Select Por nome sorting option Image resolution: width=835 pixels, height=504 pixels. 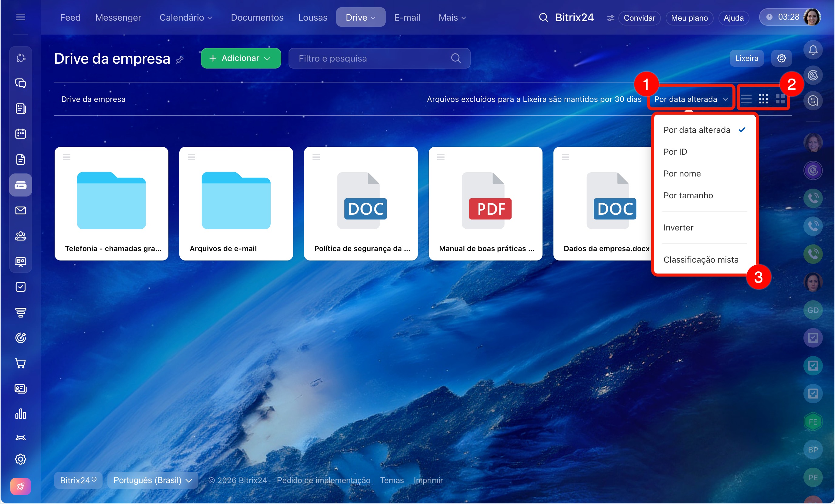tap(682, 173)
